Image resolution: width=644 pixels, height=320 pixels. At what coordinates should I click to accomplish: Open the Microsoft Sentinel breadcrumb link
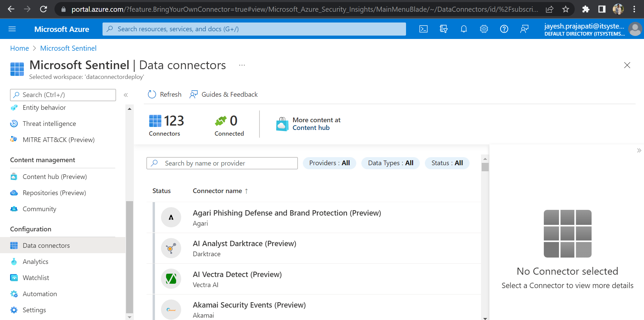tap(68, 48)
